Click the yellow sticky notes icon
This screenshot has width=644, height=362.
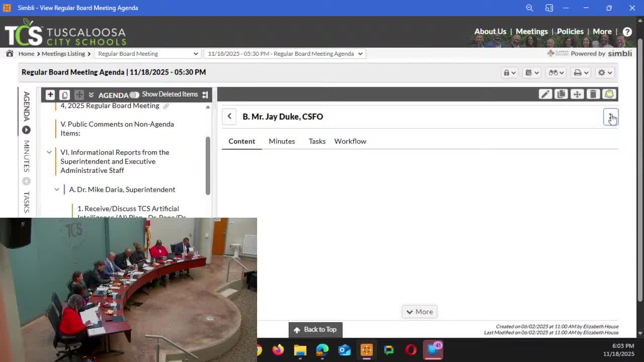[x=609, y=95]
